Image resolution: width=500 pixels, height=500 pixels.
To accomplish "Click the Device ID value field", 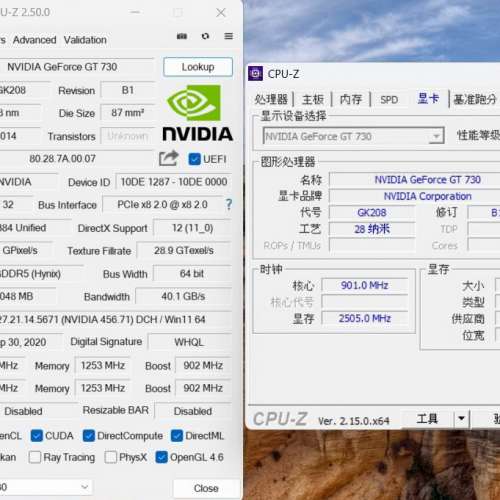I will 174,182.
